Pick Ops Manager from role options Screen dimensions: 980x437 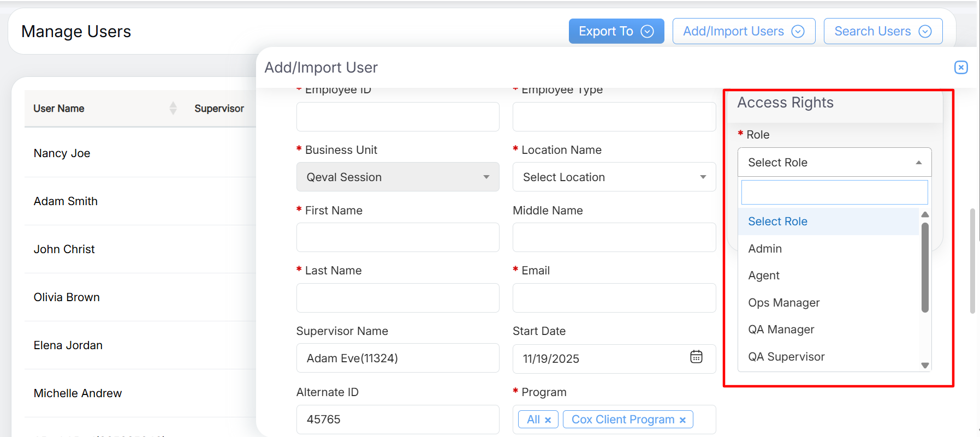pyautogui.click(x=783, y=303)
